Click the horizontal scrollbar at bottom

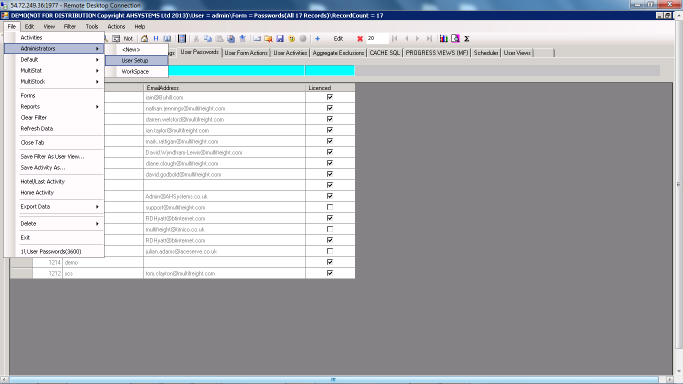(334, 380)
